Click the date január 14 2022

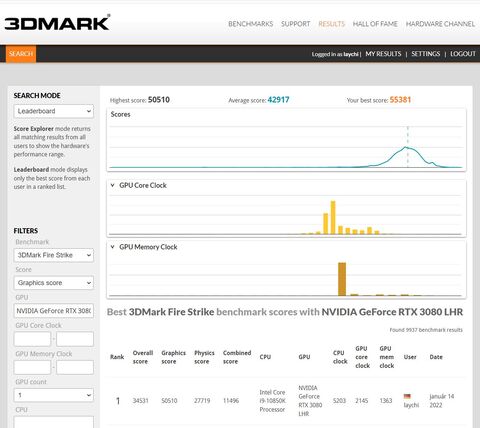tap(442, 401)
